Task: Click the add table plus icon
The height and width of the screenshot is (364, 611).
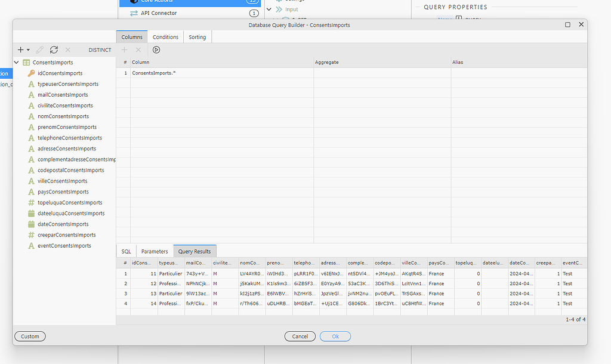Action: coord(21,50)
